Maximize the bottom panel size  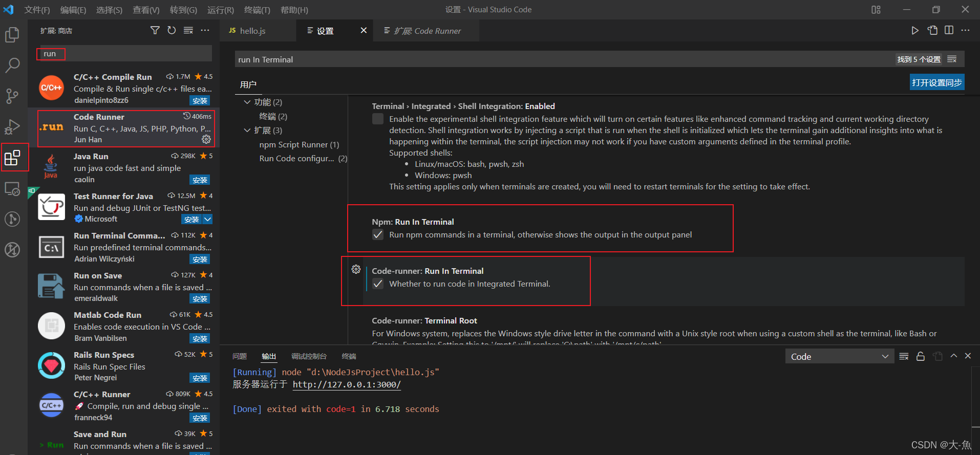pos(953,356)
